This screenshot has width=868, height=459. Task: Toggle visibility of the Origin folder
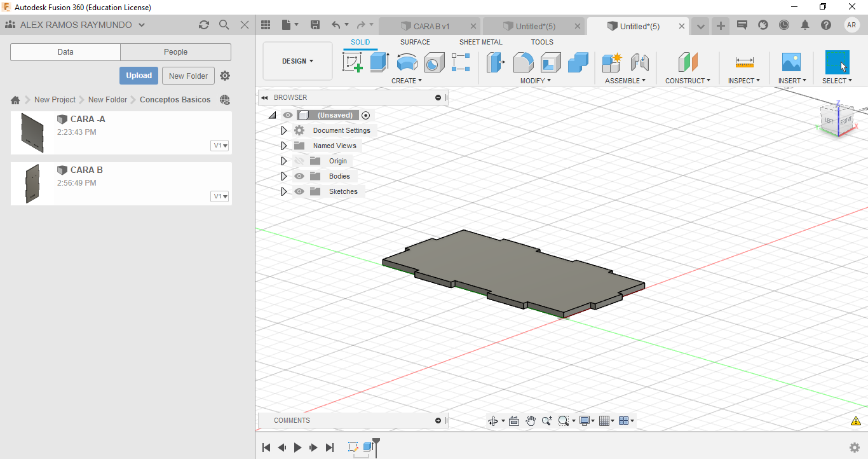[299, 161]
